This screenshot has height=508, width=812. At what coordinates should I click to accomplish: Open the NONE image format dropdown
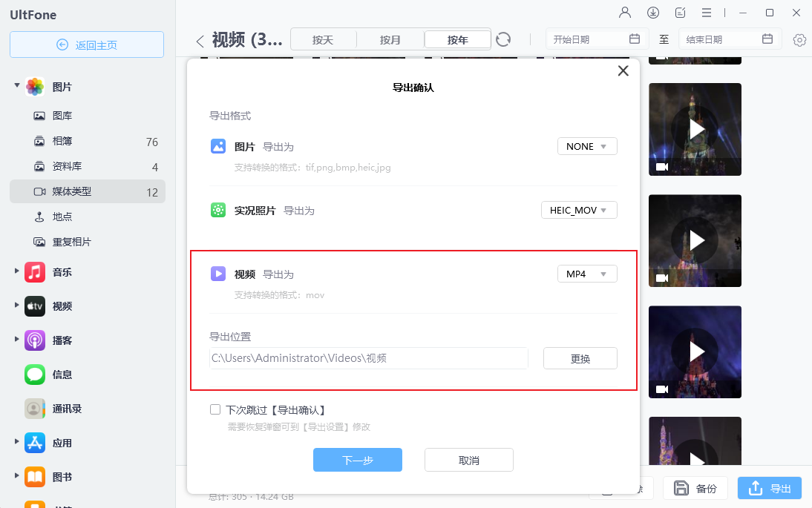pos(587,146)
